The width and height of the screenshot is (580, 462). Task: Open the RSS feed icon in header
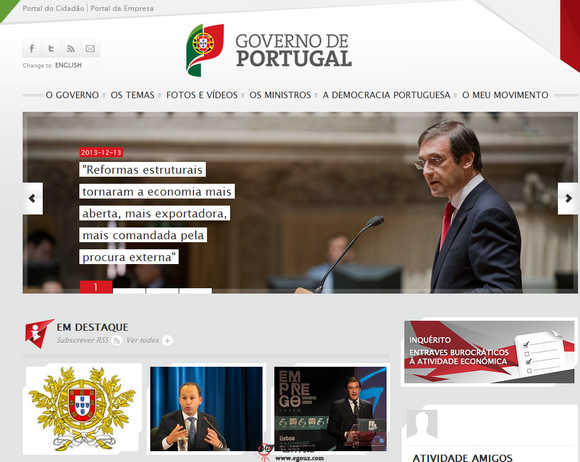71,48
